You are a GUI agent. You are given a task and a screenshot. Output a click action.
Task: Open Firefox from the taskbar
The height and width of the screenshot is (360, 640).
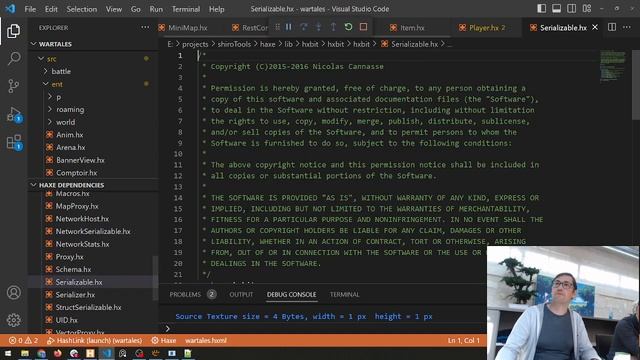[58, 353]
